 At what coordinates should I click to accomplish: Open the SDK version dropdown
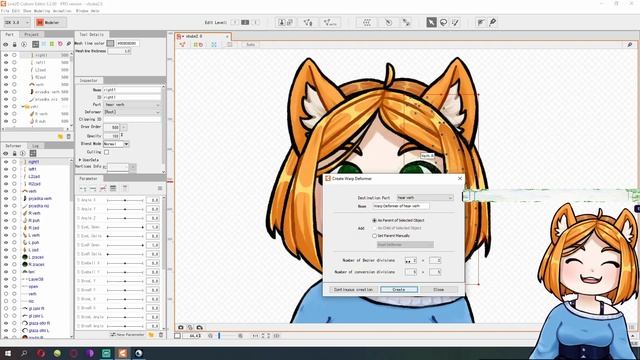coord(17,22)
